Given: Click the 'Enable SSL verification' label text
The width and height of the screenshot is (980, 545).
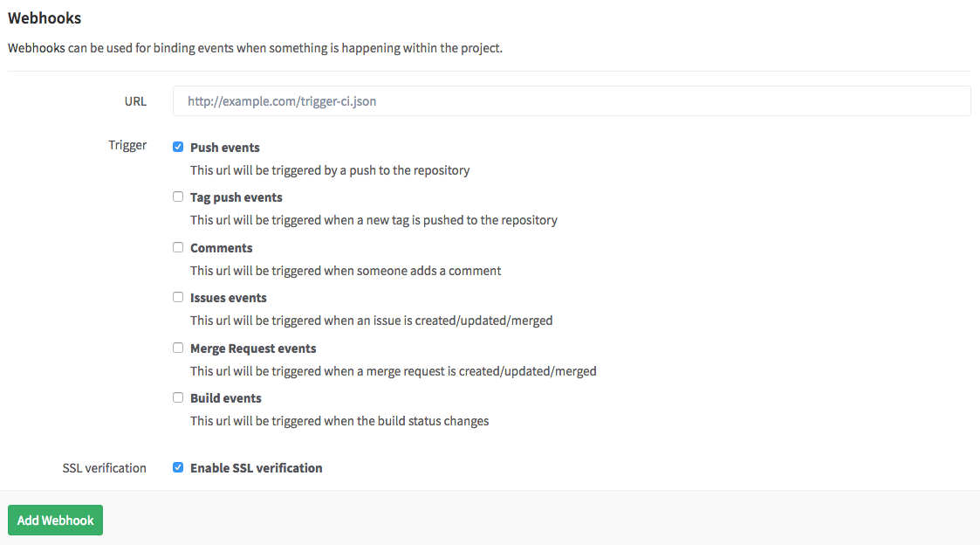Looking at the screenshot, I should 257,468.
